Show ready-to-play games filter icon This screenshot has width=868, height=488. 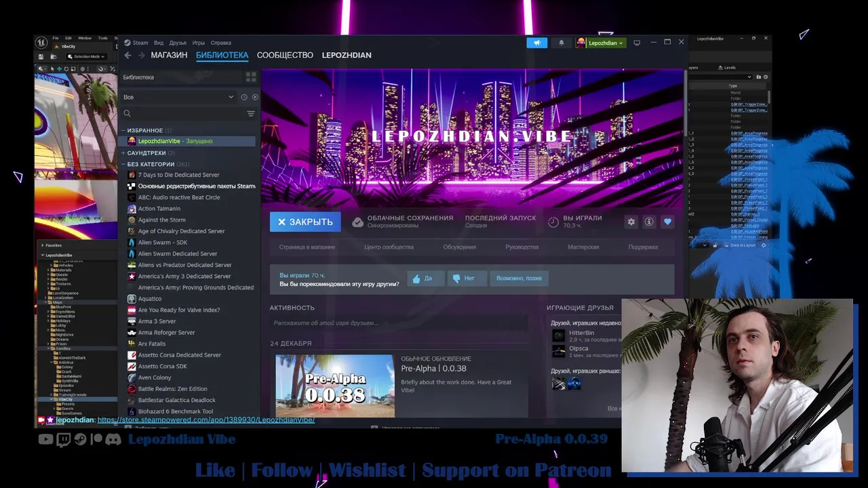coord(255,97)
